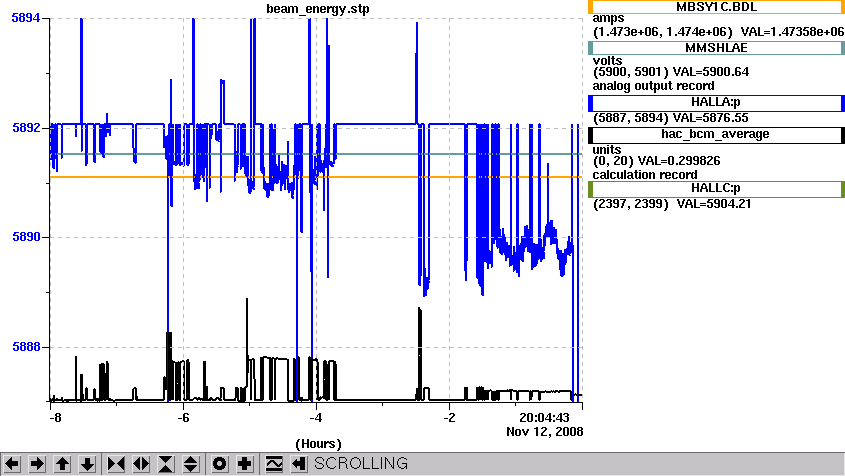Screen dimensions: 845x476
Task: Shift the plot up with the up arrow
Action: coord(63,464)
